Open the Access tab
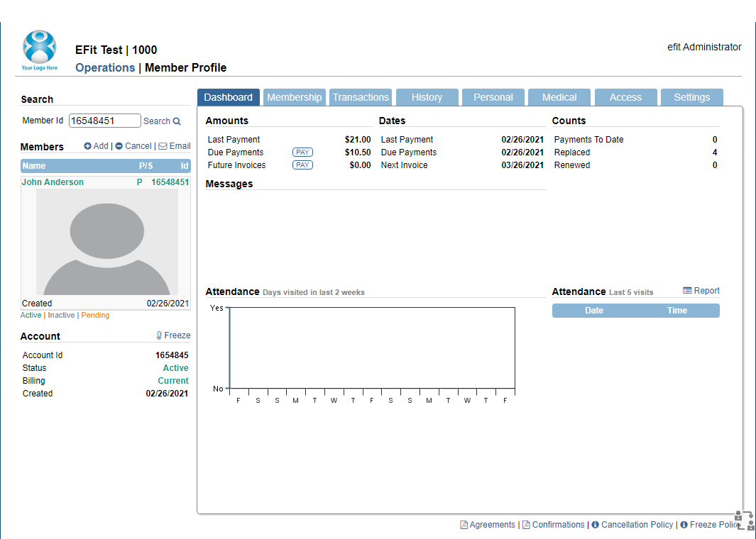 coord(625,97)
